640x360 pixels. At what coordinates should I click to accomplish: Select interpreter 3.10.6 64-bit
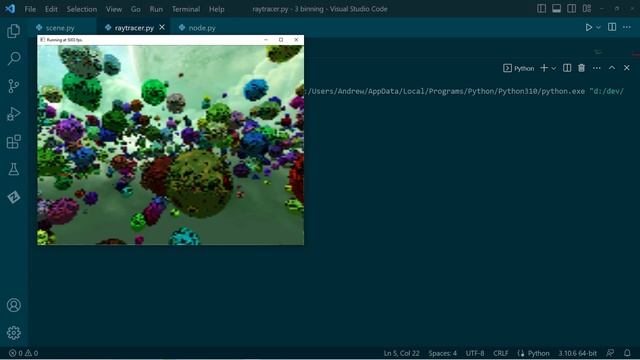(x=578, y=353)
